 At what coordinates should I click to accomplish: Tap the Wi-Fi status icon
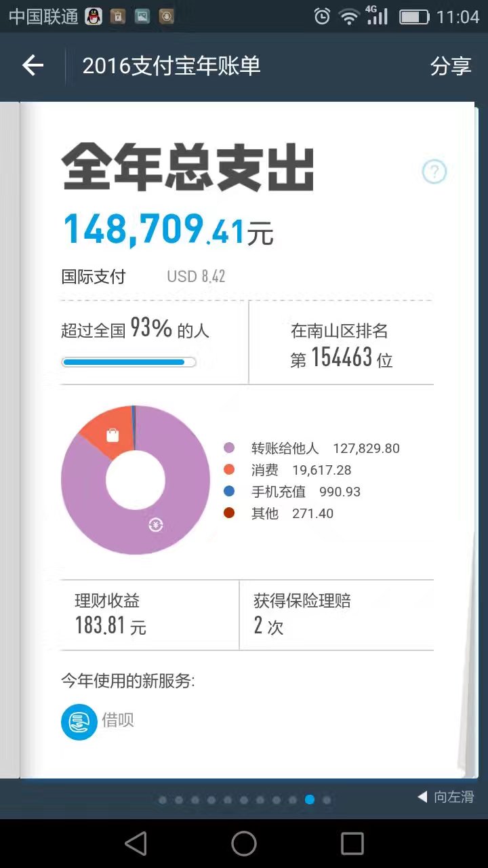tap(350, 17)
